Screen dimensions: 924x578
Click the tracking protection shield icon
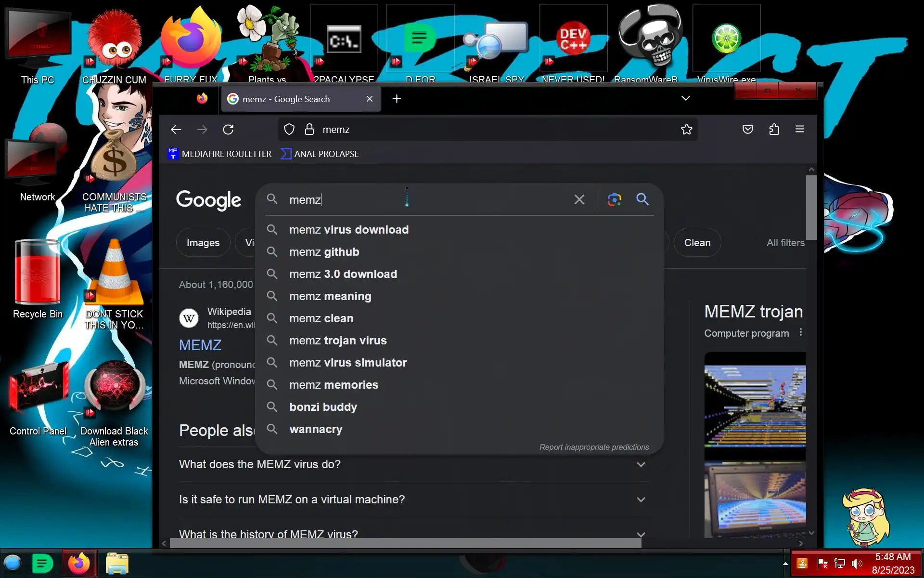pyautogui.click(x=289, y=129)
